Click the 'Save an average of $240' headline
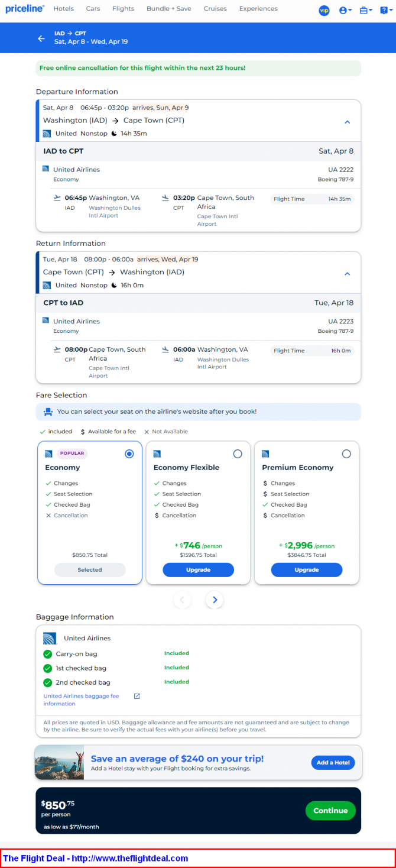The width and height of the screenshot is (396, 868). tap(177, 759)
